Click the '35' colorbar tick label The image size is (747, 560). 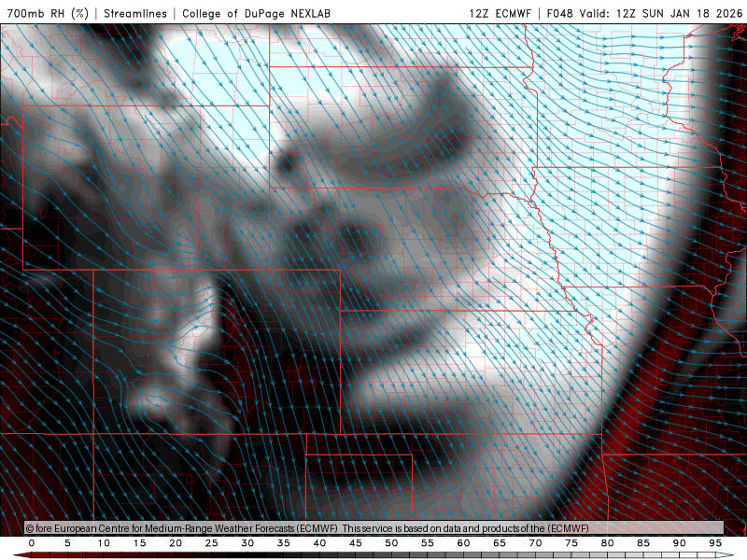click(x=284, y=543)
